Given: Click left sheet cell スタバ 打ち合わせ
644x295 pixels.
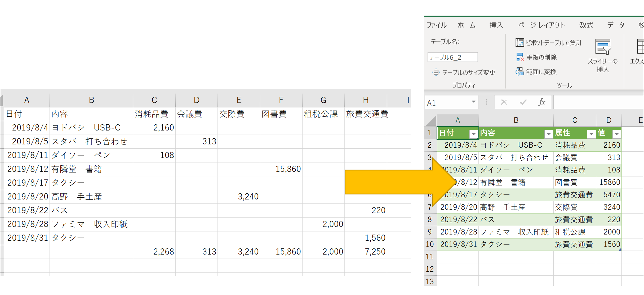Looking at the screenshot, I should point(91,142).
